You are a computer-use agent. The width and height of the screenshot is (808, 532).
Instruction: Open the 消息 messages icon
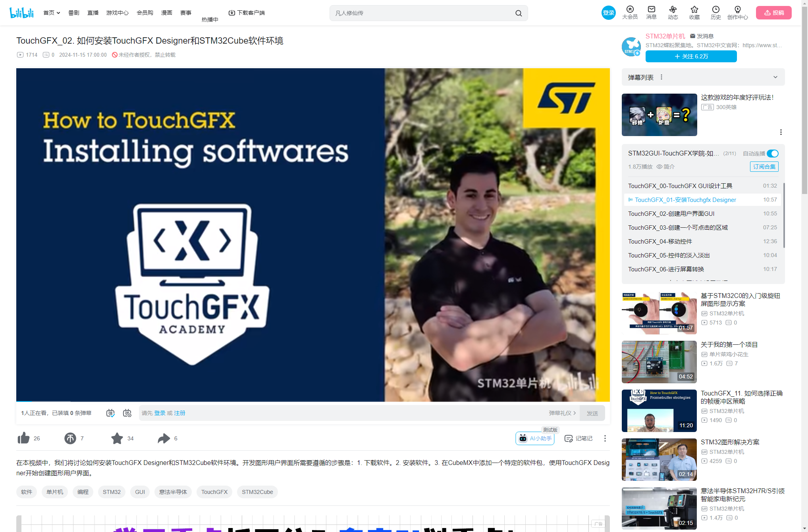(652, 12)
